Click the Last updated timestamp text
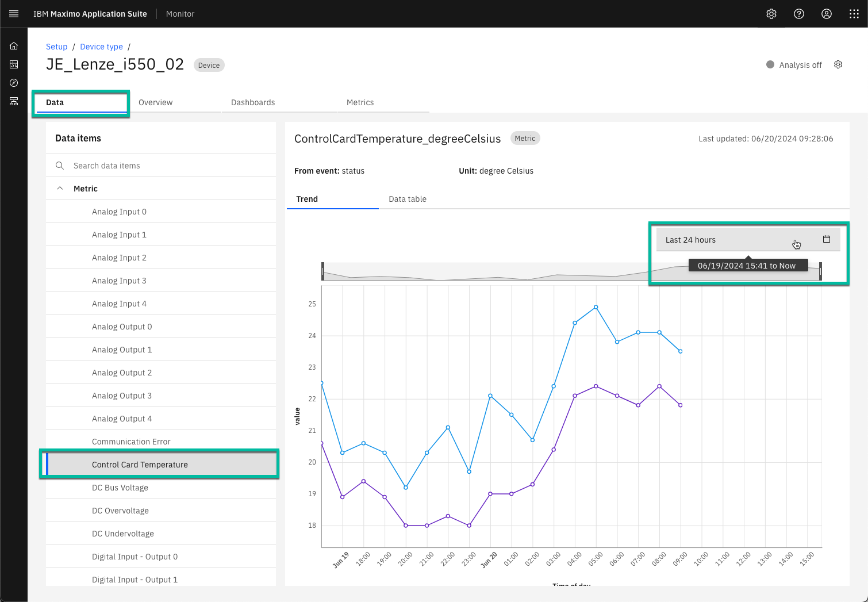Viewport: 868px width, 602px height. [766, 139]
